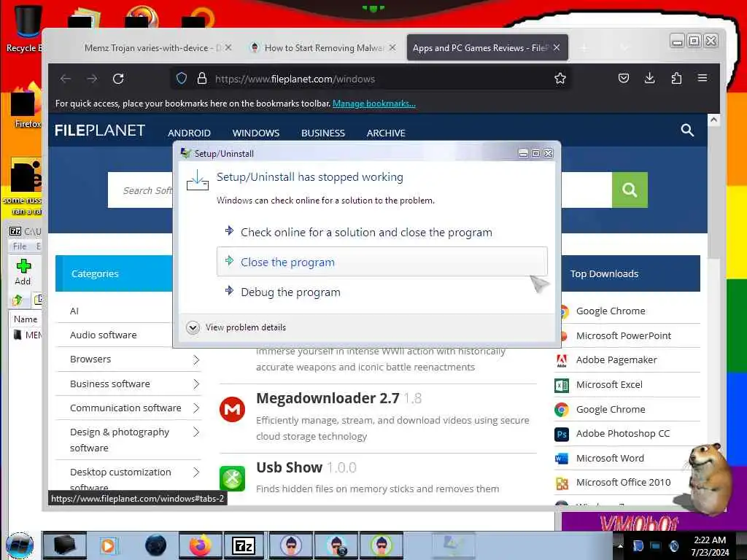Open the Windows Start orb
747x560 pixels.
[20, 545]
